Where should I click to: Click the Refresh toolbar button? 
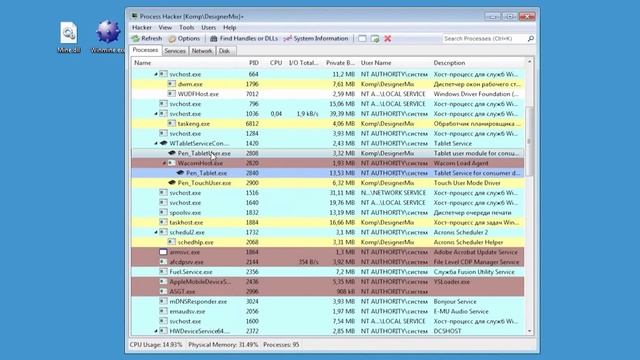(x=147, y=38)
